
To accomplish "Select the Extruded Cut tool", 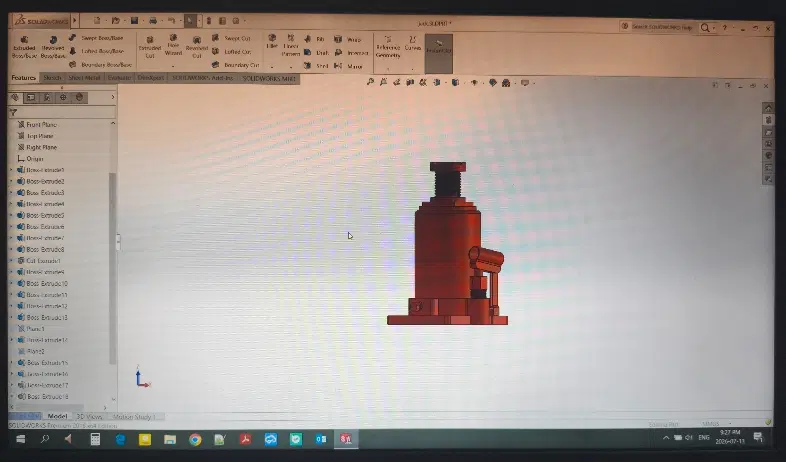I will [x=149, y=47].
